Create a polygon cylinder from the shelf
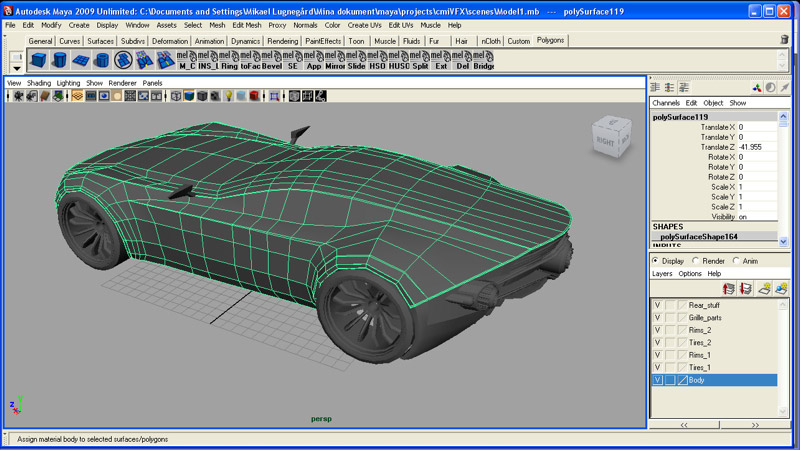The width and height of the screenshot is (800, 450). 60,60
